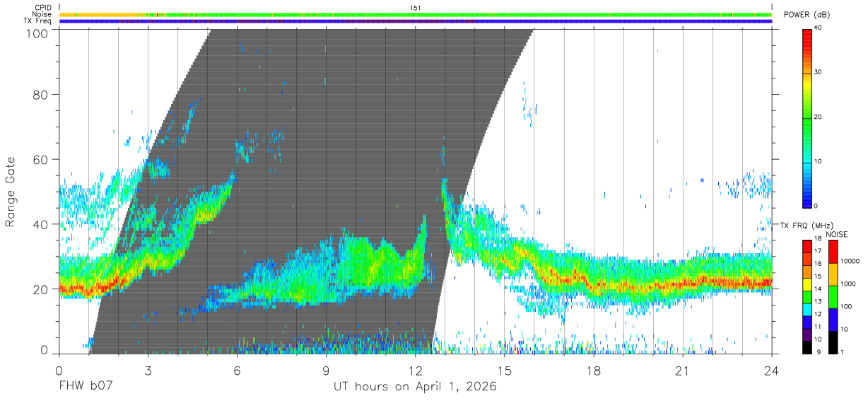868x401 pixels.
Task: Click the x-axis tick label 21
Action: tap(683, 371)
